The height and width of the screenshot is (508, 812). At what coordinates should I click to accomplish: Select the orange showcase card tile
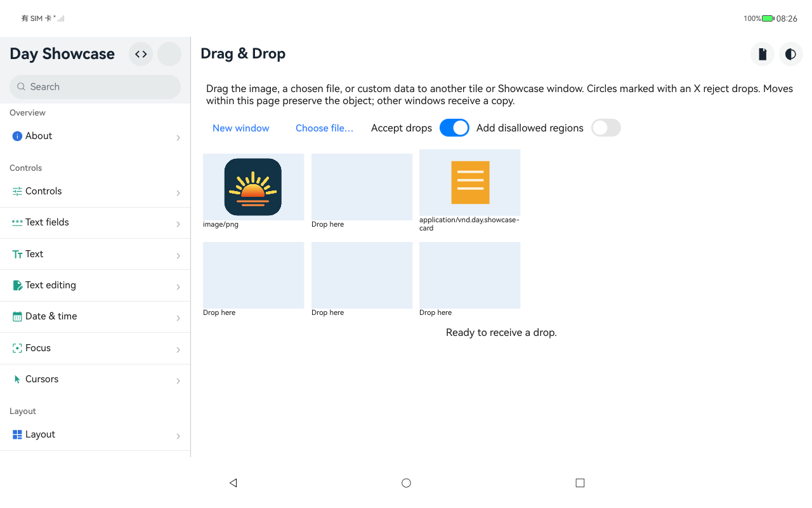tap(470, 182)
